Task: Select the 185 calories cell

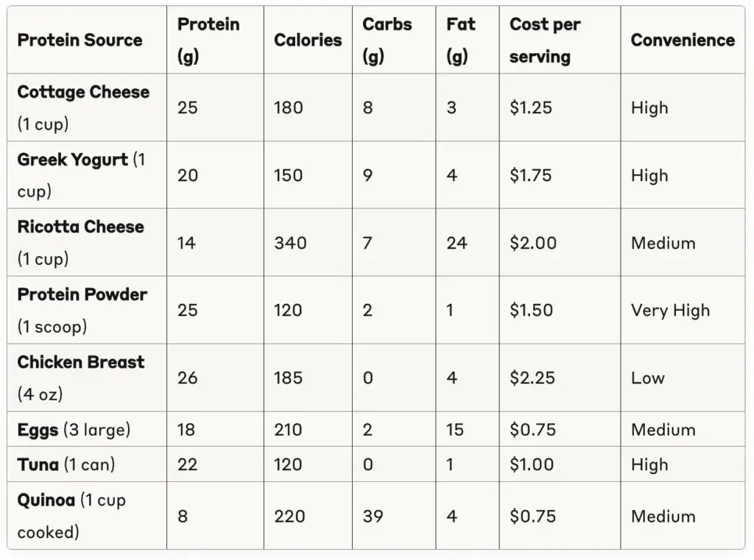Action: (x=288, y=378)
